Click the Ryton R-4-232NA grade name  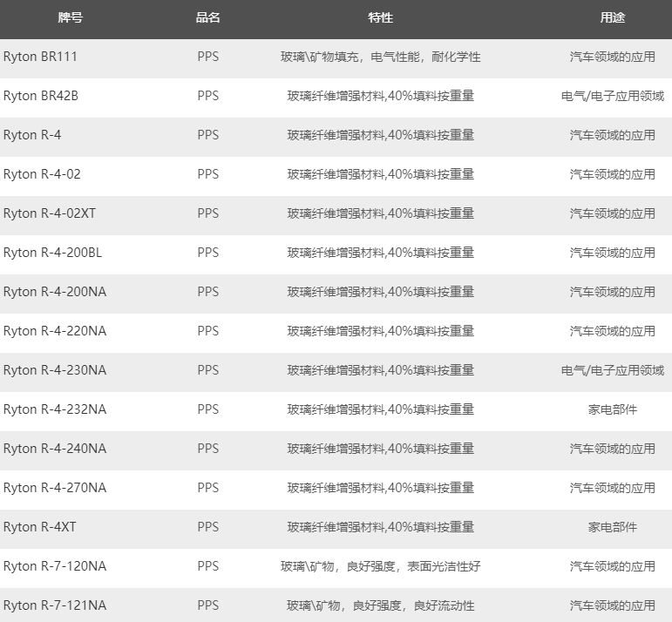pyautogui.click(x=55, y=409)
